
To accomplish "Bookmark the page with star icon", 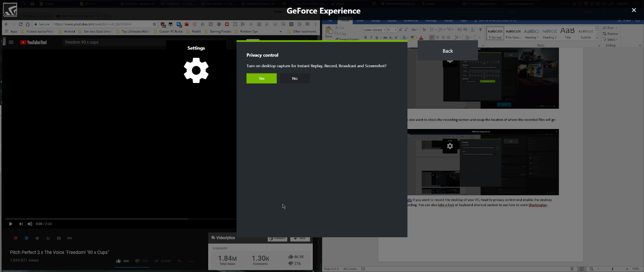I will 154,24.
